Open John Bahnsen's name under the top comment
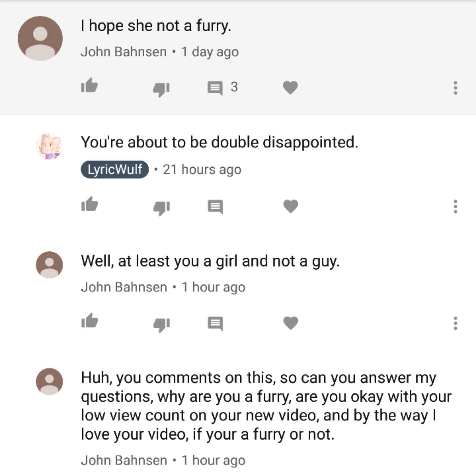The image size is (476, 476). 123,52
